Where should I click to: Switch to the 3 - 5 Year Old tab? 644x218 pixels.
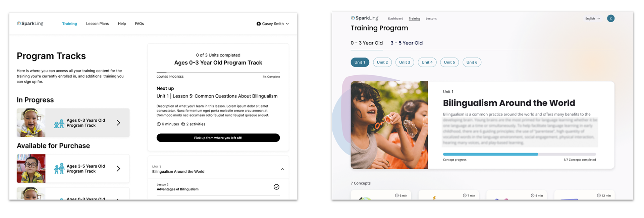click(x=407, y=43)
